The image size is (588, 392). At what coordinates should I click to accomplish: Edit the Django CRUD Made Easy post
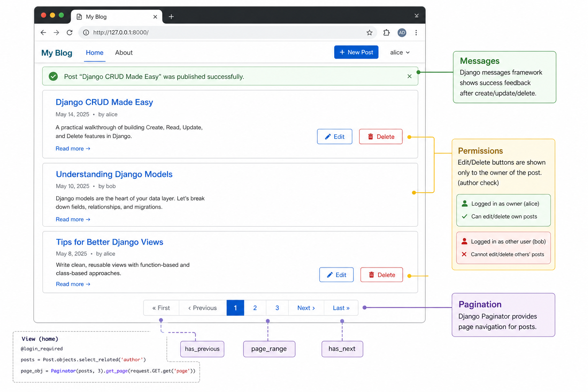(x=335, y=137)
